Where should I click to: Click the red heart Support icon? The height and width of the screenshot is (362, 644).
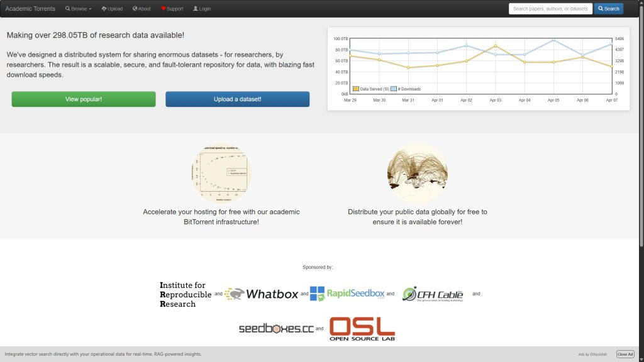[164, 8]
